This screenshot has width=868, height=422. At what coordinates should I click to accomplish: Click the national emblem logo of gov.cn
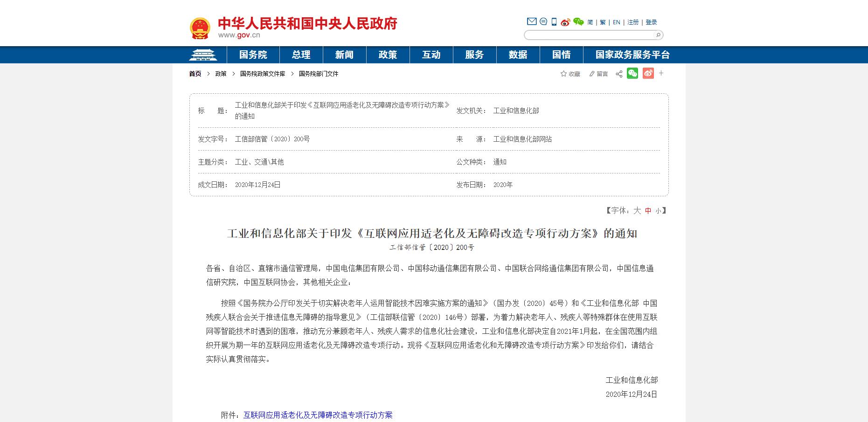click(x=201, y=27)
